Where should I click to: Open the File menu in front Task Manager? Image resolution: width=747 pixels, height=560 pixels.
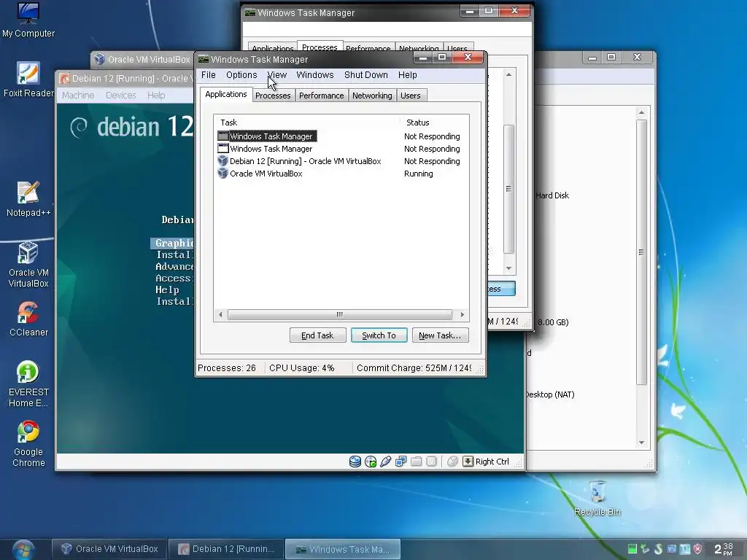208,75
